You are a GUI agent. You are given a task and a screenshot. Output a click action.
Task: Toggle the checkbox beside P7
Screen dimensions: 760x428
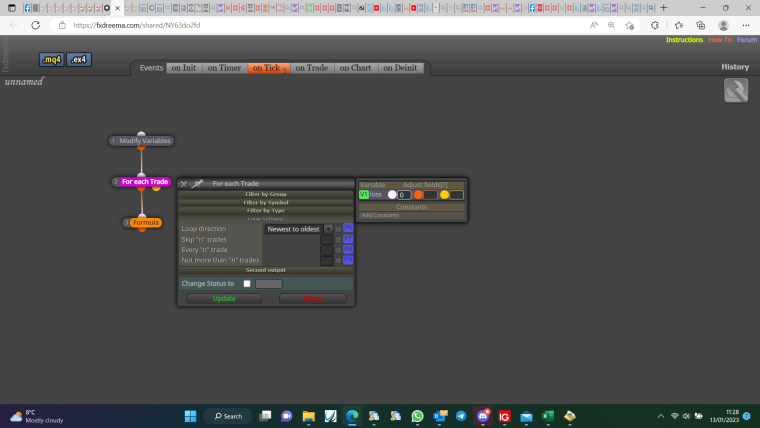coord(338,239)
